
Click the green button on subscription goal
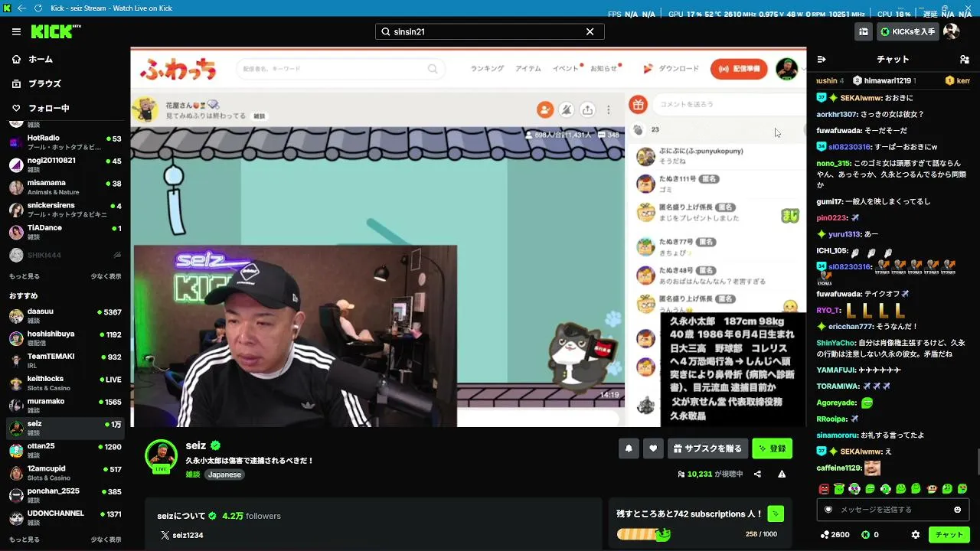[x=776, y=514]
